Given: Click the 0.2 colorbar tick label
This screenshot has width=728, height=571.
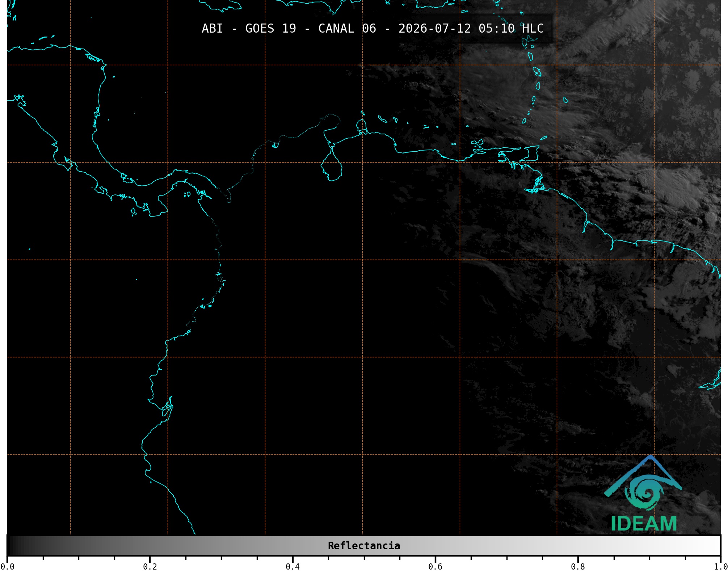Looking at the screenshot, I should tap(150, 566).
